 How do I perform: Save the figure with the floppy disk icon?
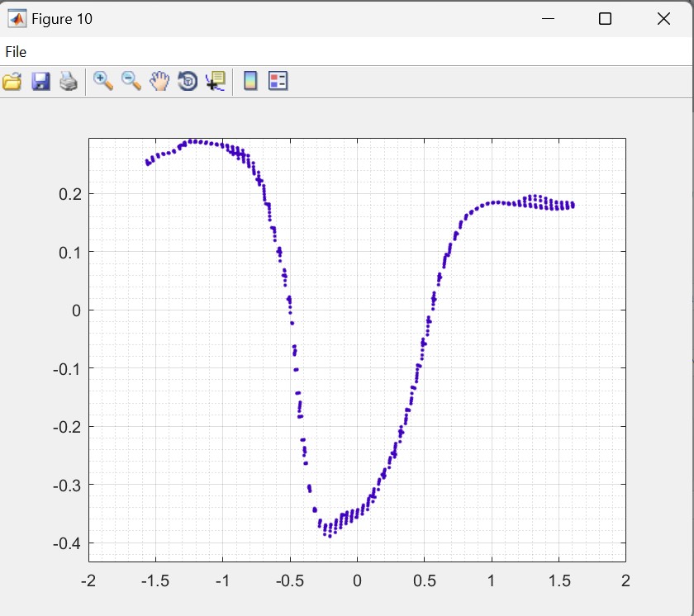click(40, 81)
